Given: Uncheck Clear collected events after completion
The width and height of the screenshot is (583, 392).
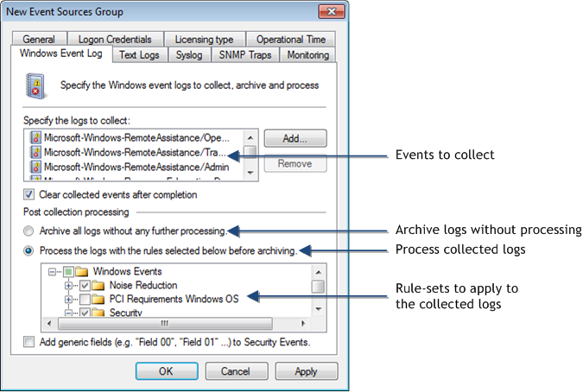Looking at the screenshot, I should tap(29, 194).
